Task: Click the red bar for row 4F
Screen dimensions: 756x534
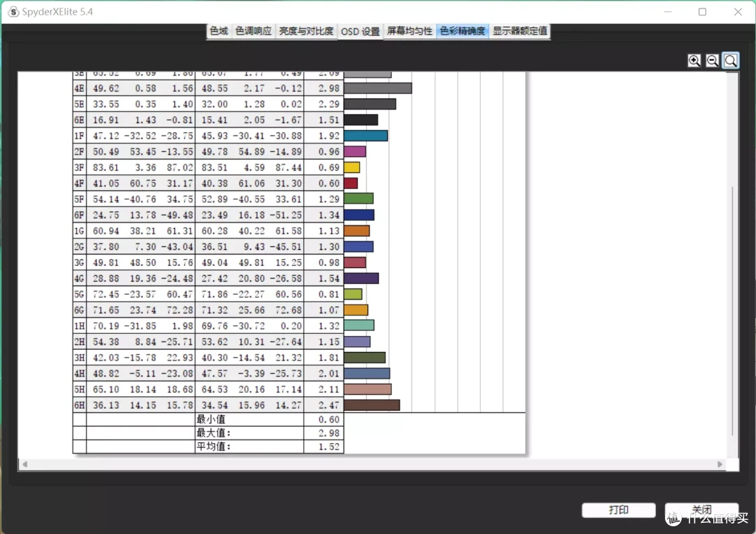Action: pyautogui.click(x=351, y=183)
